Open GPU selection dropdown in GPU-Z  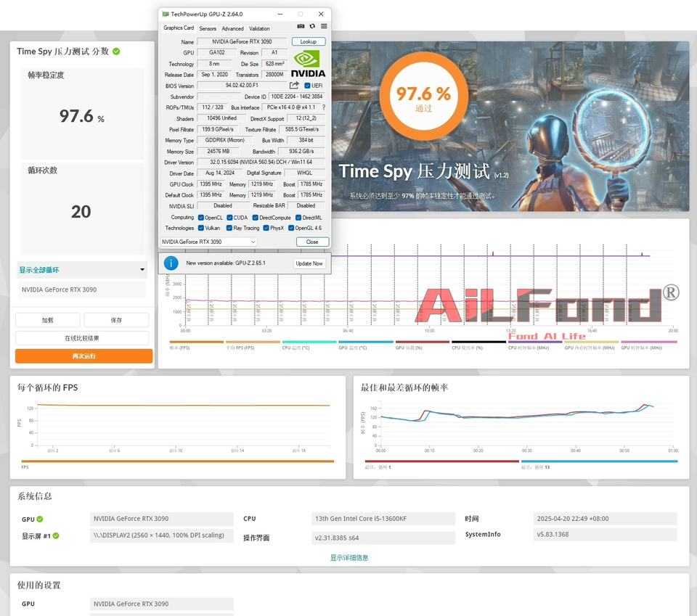tap(208, 242)
